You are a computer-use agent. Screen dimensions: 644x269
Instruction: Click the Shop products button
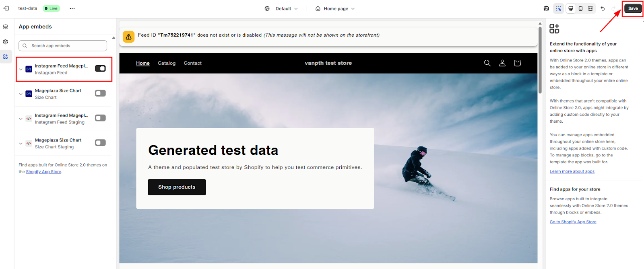tap(177, 187)
